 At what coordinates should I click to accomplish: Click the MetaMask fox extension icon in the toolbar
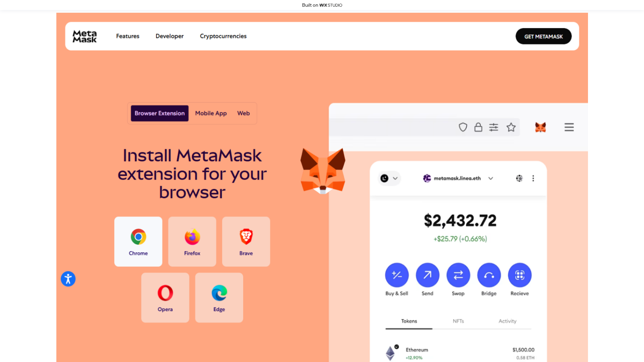tap(540, 127)
